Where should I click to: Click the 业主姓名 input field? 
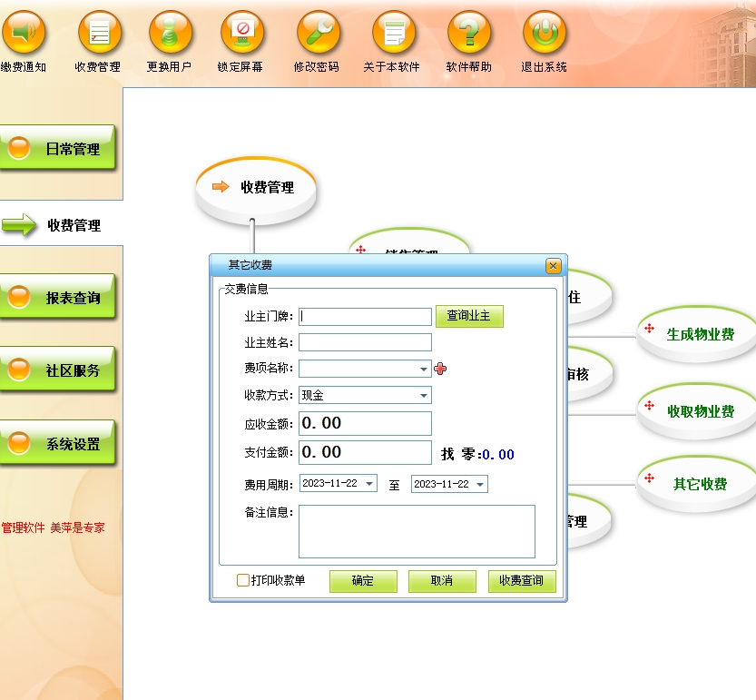[365, 342]
